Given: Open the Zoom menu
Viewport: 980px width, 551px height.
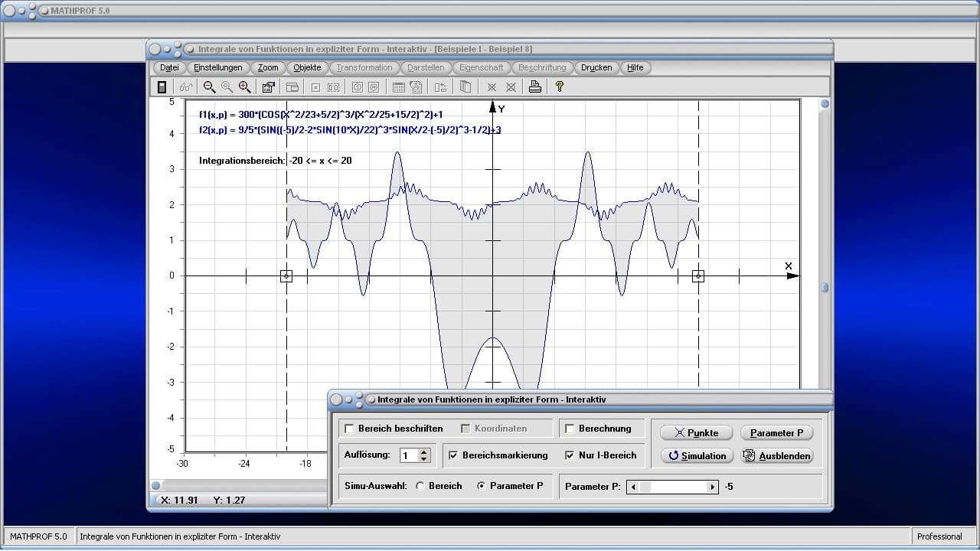Looking at the screenshot, I should pyautogui.click(x=268, y=67).
